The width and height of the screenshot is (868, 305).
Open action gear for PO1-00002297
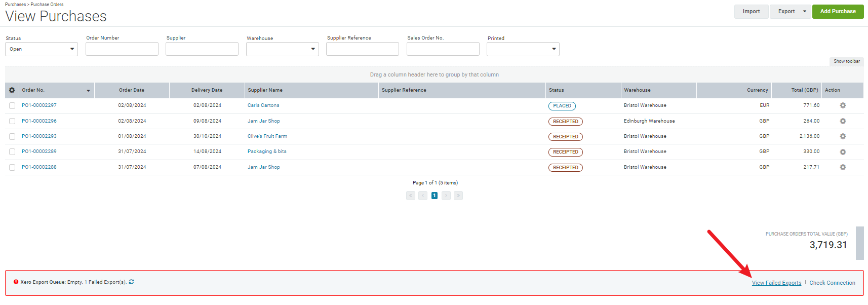[x=843, y=105]
